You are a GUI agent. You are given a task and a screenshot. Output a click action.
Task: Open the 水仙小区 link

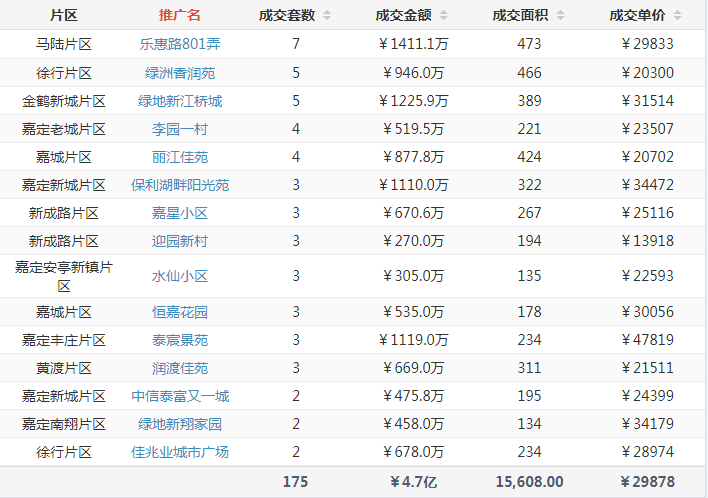180,276
